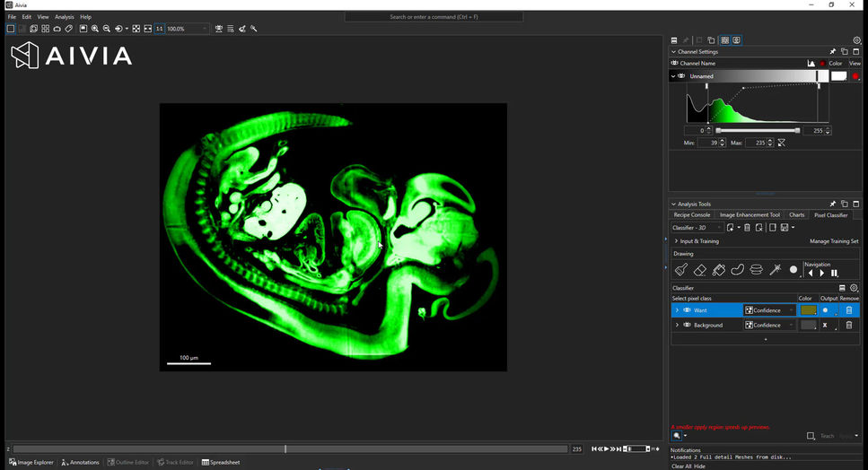The image size is (868, 470).
Task: Open Annotations panel
Action: [x=80, y=463]
